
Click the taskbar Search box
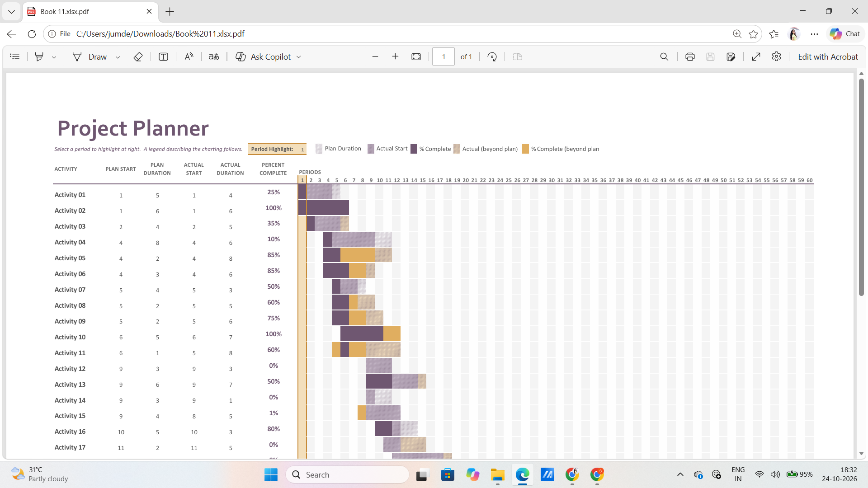point(347,474)
